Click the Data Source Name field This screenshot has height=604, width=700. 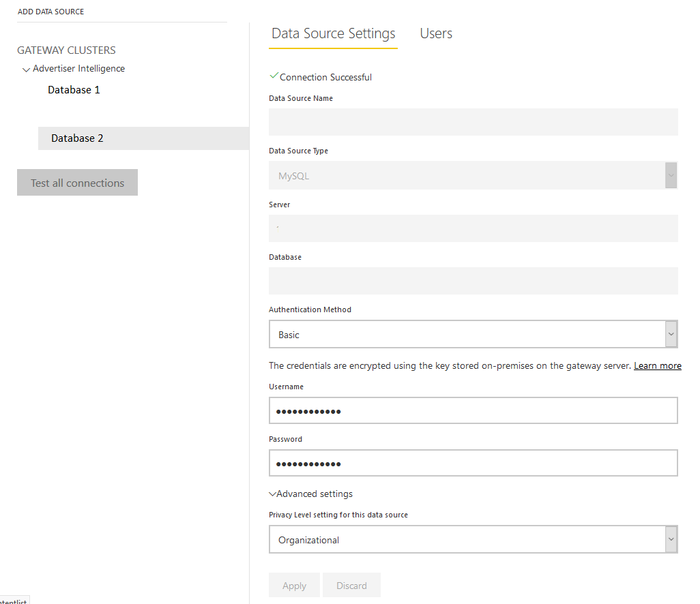(x=473, y=122)
